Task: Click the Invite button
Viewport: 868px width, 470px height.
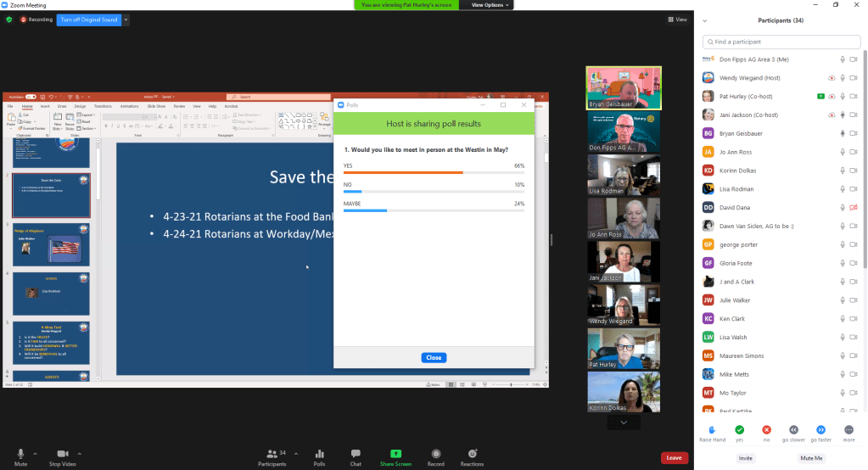Action: (745, 458)
